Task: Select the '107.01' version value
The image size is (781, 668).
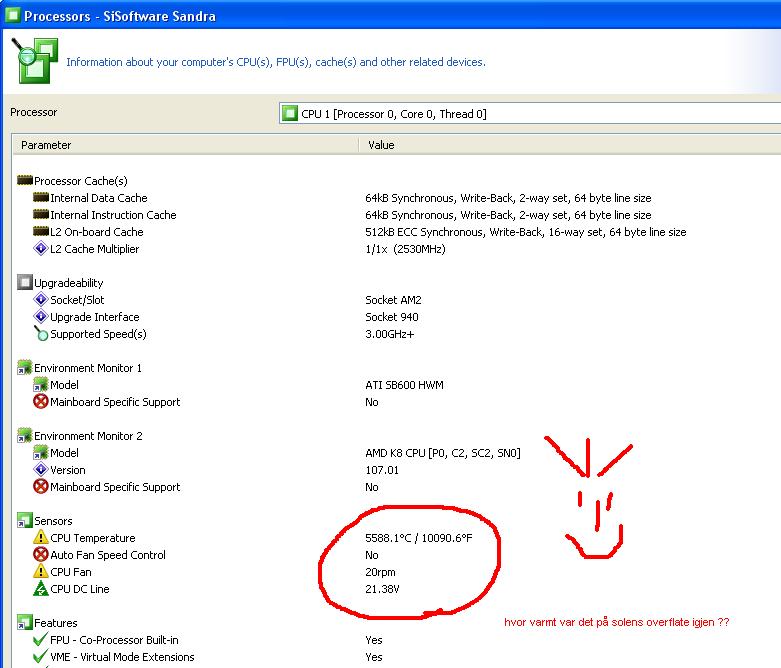Action: (382, 470)
